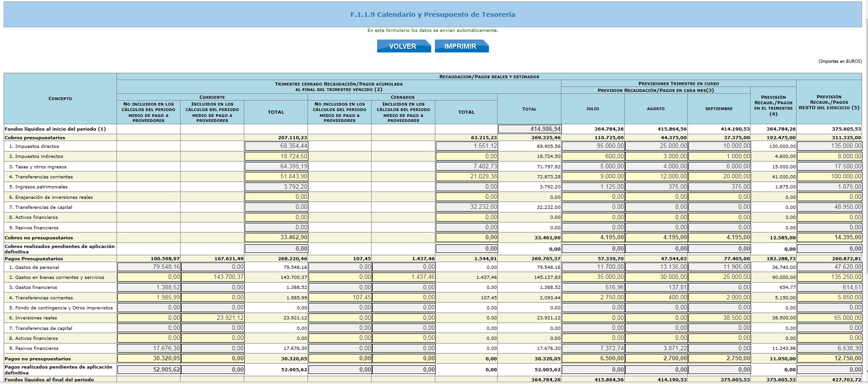Edit Cobros no presupuestarios resto field 14.395,00

(x=830, y=237)
